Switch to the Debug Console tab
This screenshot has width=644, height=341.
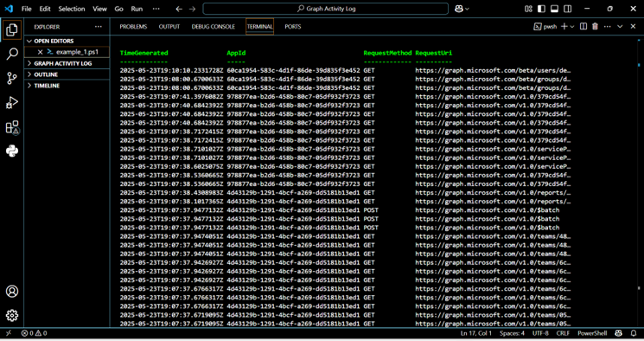214,27
